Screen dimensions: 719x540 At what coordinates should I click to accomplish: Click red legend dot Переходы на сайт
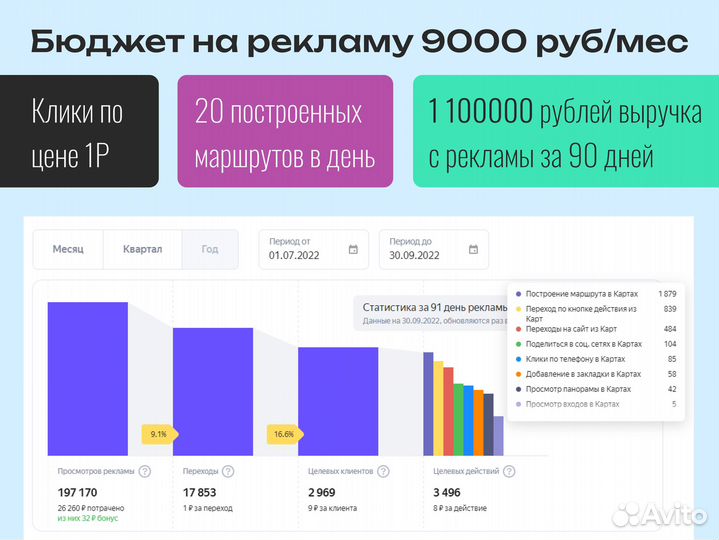(x=519, y=329)
